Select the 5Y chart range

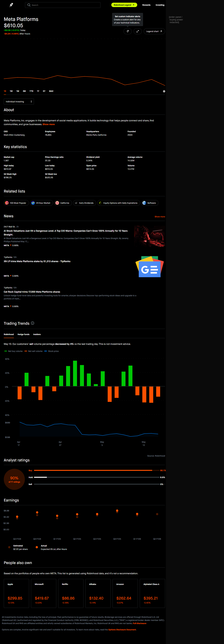click(44, 91)
